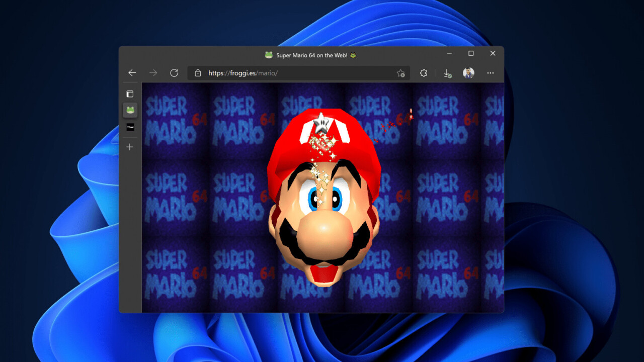The width and height of the screenshot is (644, 362).
Task: Refresh the Super Mario 64 page
Action: (174, 73)
